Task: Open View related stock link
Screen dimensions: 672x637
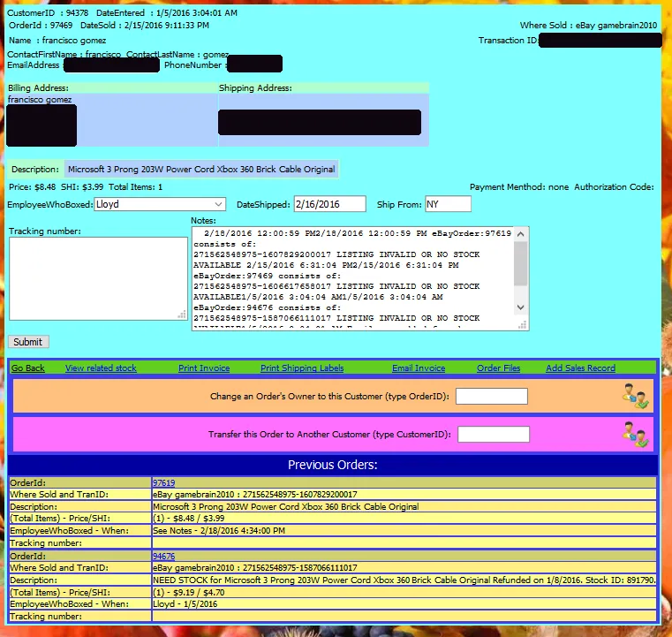Action: tap(101, 368)
